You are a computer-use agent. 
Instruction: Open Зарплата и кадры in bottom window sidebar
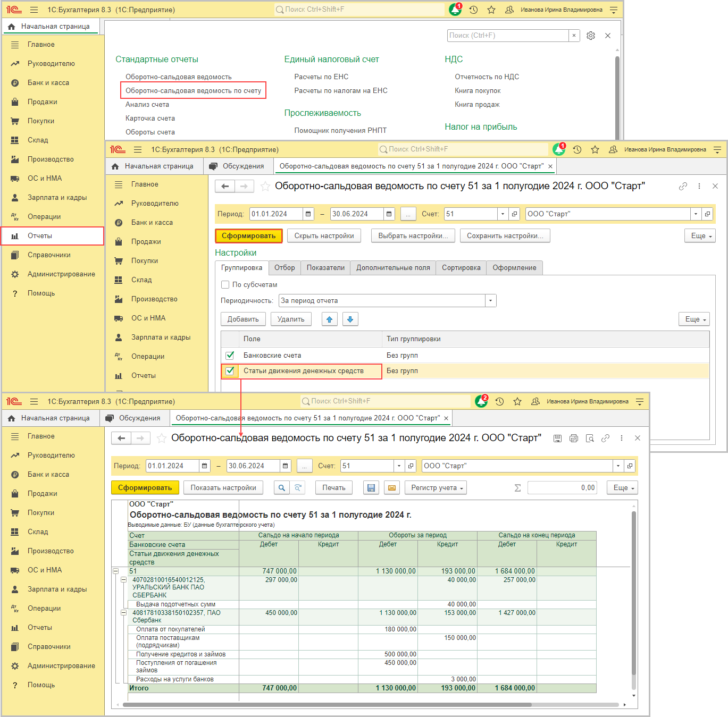coord(57,589)
